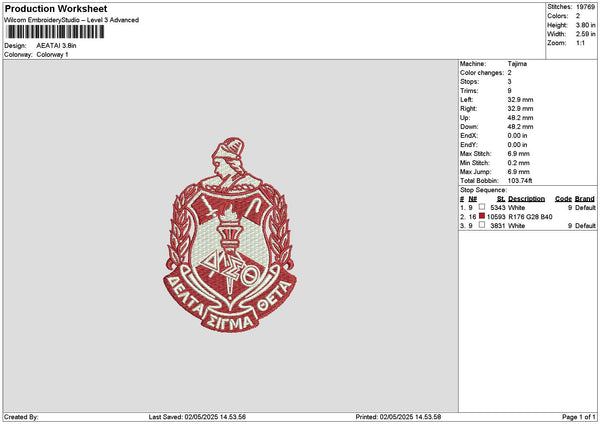Click the Max Jump value 6.9 mm
The width and height of the screenshot is (600, 424).
(x=519, y=172)
